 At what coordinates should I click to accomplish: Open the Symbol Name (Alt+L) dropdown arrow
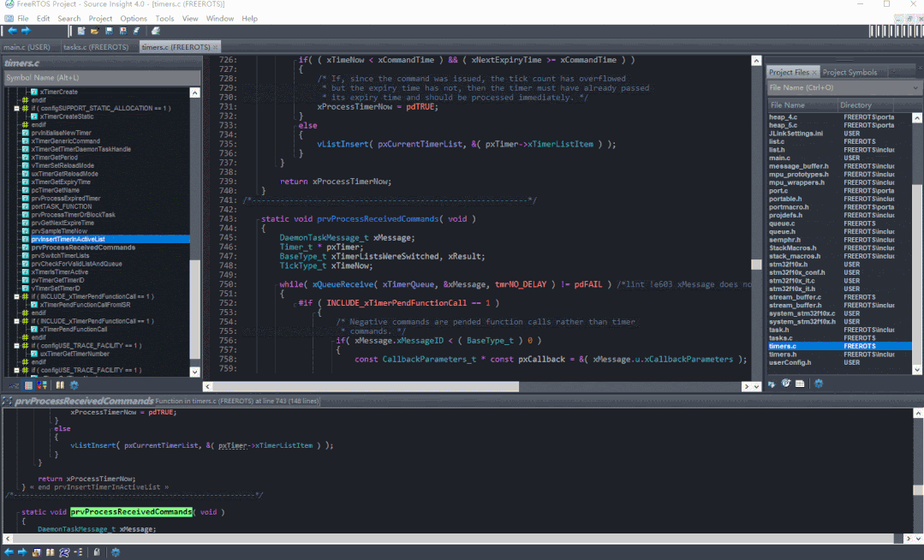tap(194, 79)
